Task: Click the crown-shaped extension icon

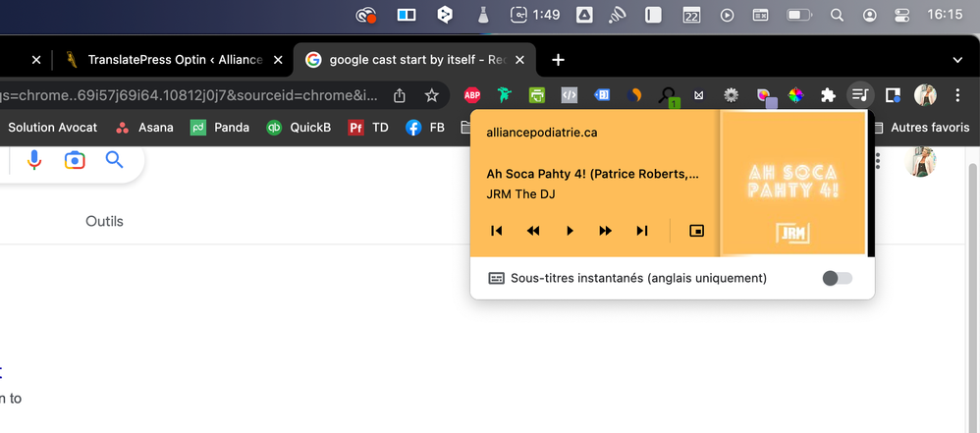Action: point(699,95)
